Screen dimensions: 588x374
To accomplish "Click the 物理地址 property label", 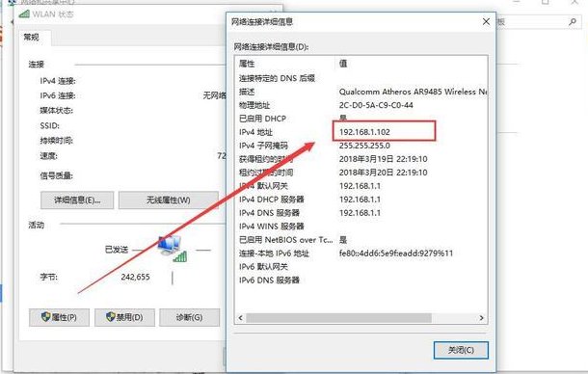I will [x=254, y=105].
